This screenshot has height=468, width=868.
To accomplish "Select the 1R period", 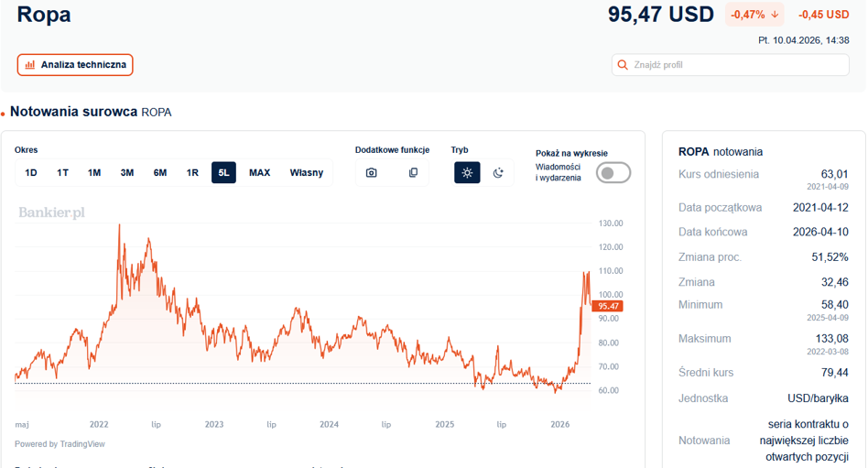I will click(x=192, y=173).
